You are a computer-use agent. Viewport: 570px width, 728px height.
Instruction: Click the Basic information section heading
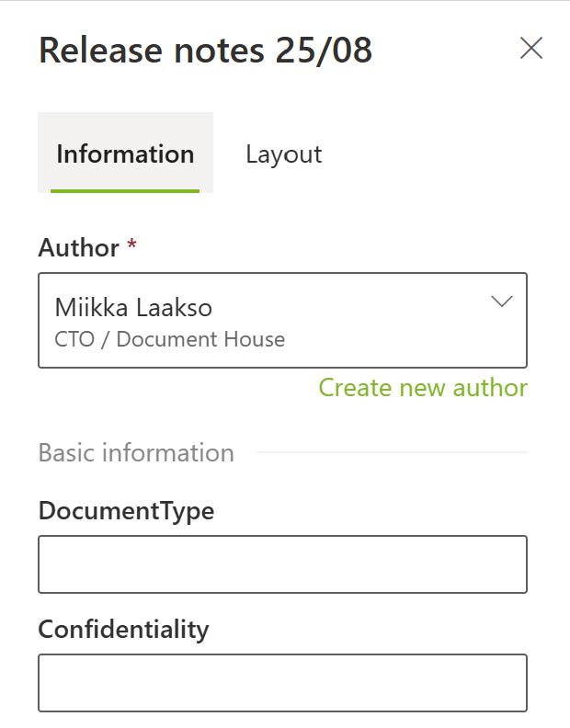pyautogui.click(x=136, y=453)
